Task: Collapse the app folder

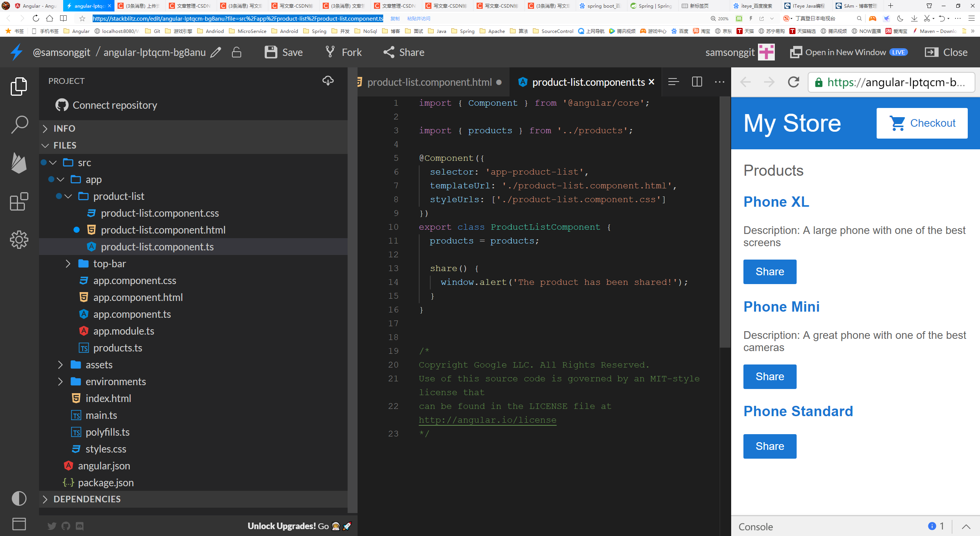Action: click(60, 180)
